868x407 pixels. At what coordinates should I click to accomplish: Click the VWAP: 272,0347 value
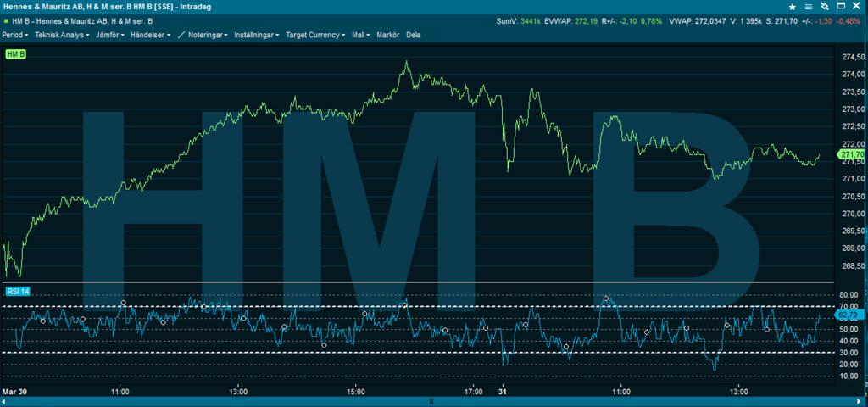pyautogui.click(x=697, y=21)
